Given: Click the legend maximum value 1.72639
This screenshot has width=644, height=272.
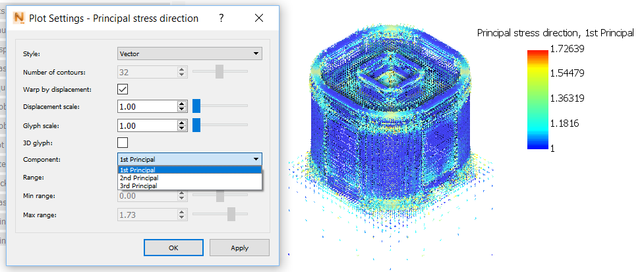Looking at the screenshot, I should pos(567,49).
